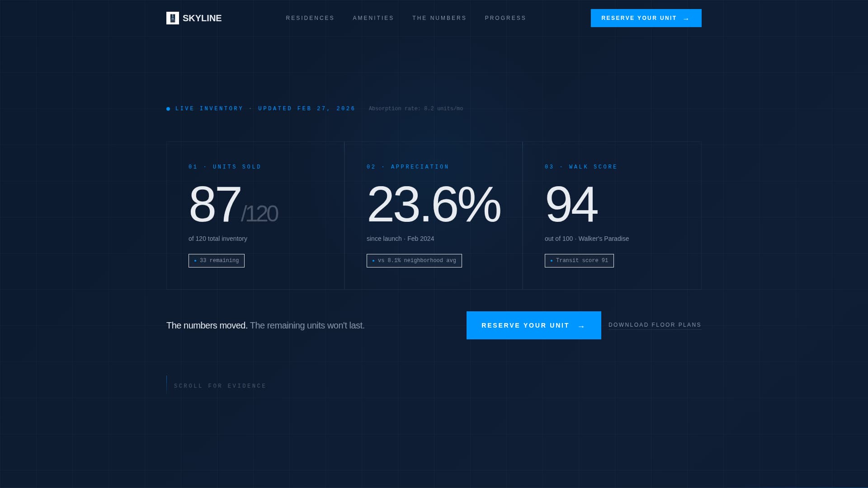Click the live inventory pulse dot indicator

(x=168, y=108)
